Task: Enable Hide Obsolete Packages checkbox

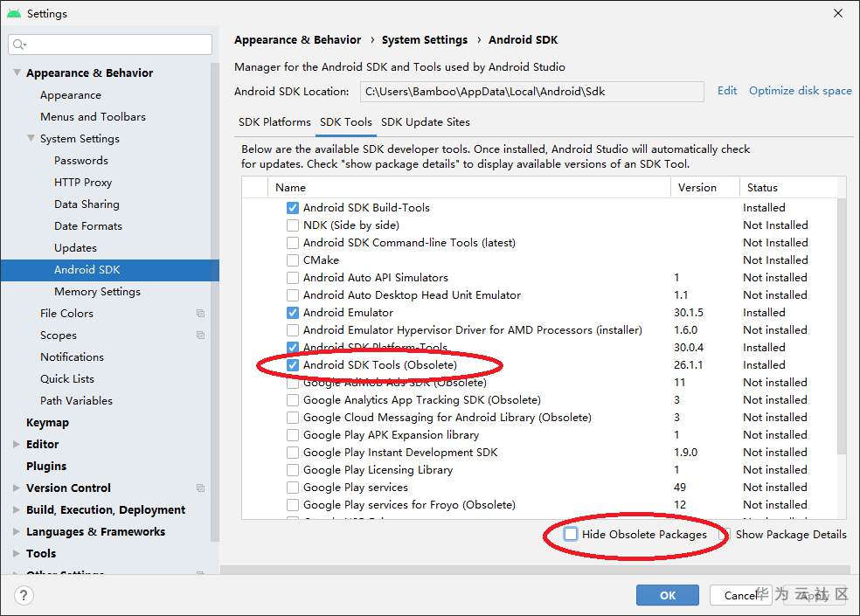Action: pos(571,534)
